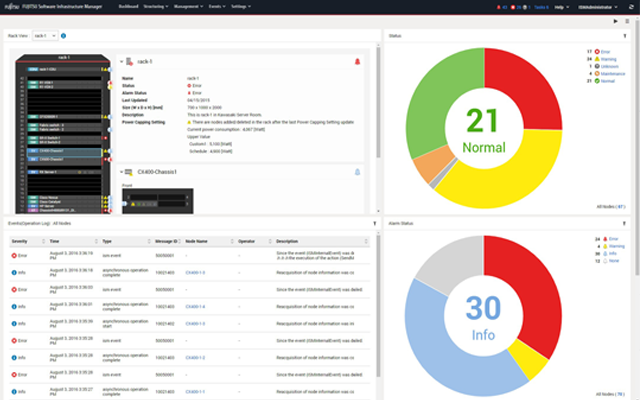Select RX Server 1 in rack diagram
This screenshot has height=400, width=640.
point(64,172)
